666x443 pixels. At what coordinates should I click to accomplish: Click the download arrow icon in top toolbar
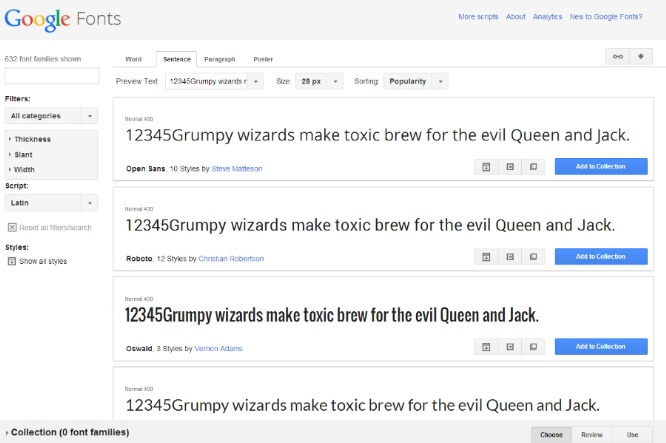coord(641,56)
